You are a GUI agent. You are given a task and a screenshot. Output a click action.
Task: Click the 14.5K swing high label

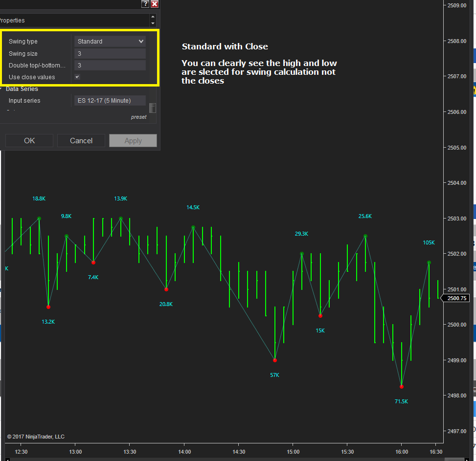(193, 207)
